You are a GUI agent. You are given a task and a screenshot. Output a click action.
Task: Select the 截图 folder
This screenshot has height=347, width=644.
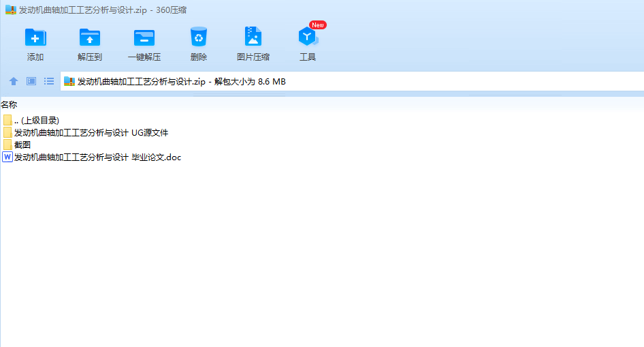16,145
